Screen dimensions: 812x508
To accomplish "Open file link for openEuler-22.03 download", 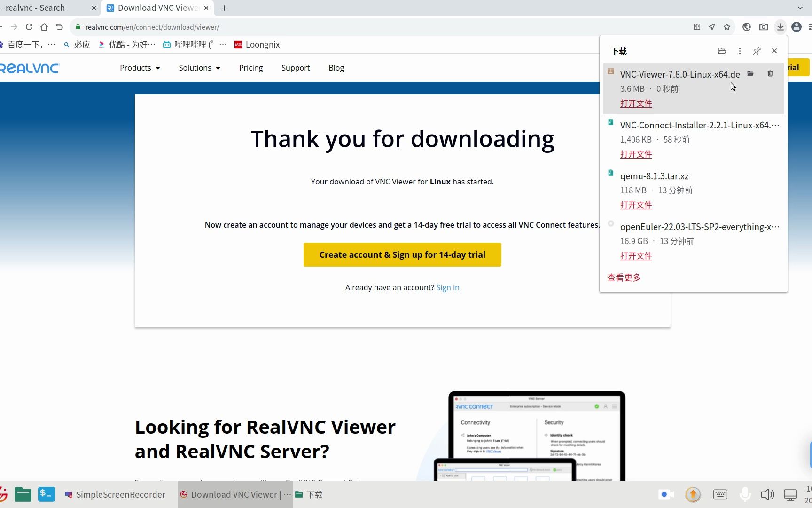I will (x=636, y=256).
